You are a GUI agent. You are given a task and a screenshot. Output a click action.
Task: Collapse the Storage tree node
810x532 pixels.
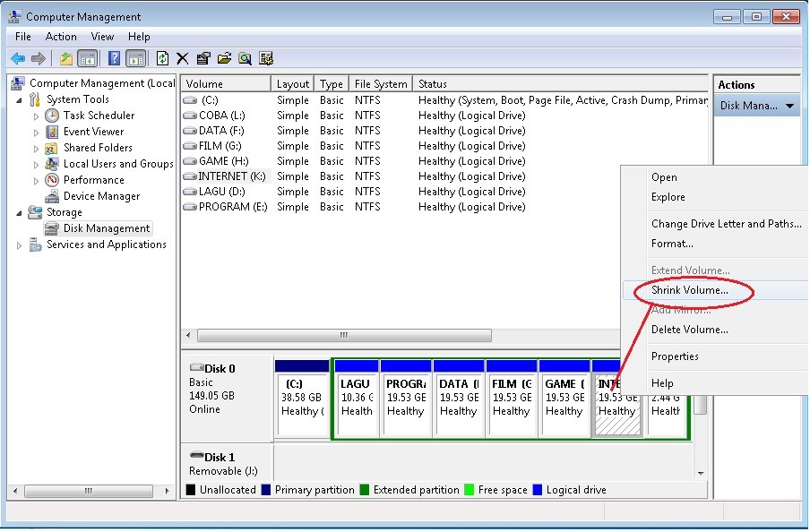[19, 213]
